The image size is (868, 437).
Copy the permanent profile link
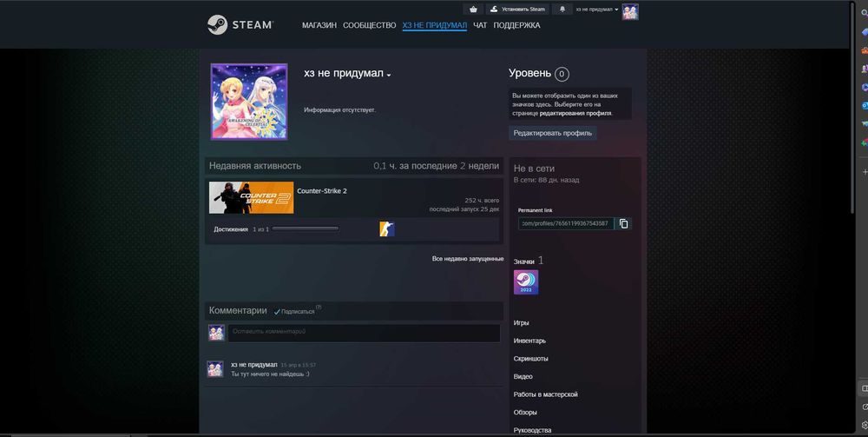624,224
